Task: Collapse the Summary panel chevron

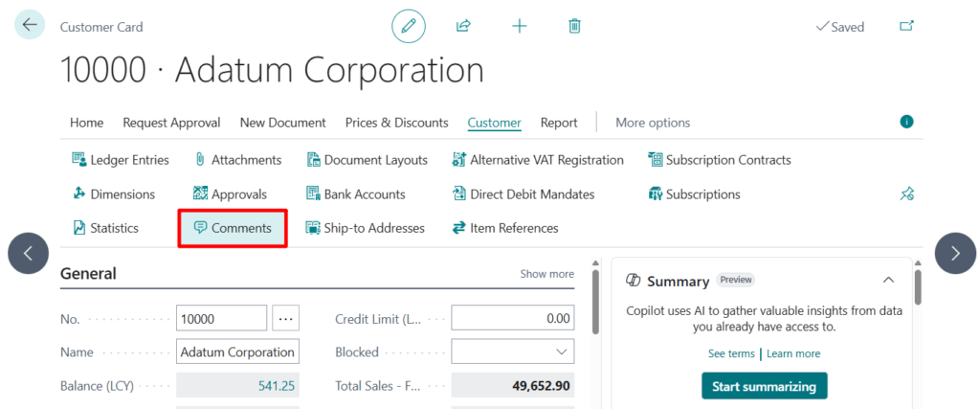Action: (888, 280)
